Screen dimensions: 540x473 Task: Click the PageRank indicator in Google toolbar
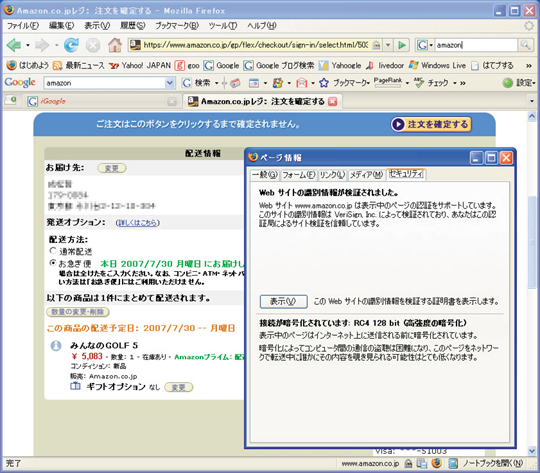click(388, 82)
